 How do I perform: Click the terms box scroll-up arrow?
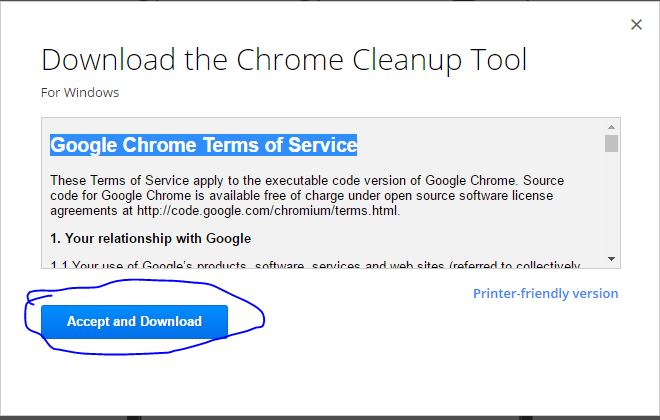612,127
